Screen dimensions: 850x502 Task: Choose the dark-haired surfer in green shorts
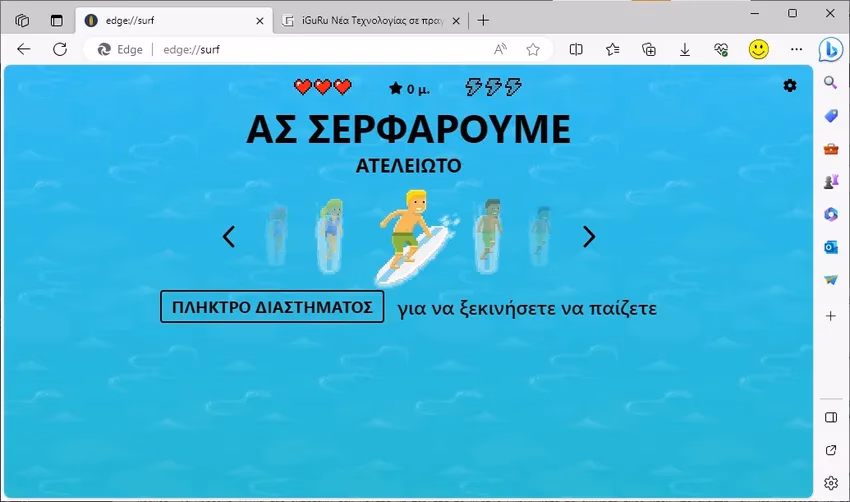tap(488, 236)
